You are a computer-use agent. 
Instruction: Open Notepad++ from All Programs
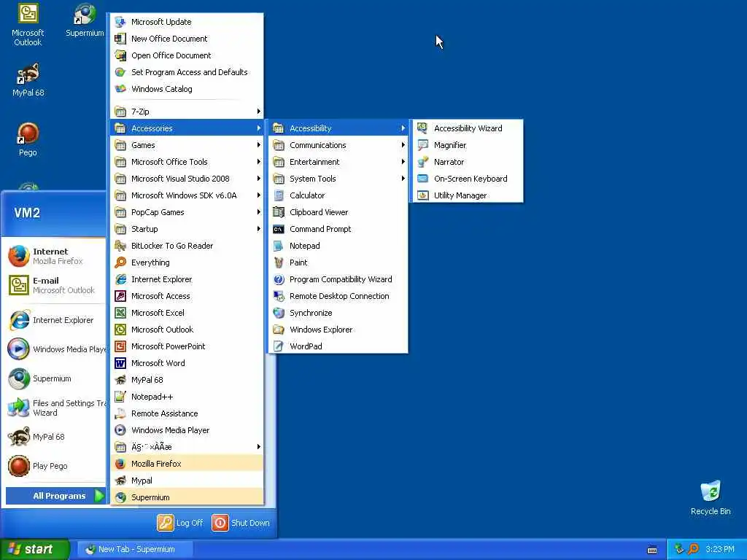(x=187, y=397)
